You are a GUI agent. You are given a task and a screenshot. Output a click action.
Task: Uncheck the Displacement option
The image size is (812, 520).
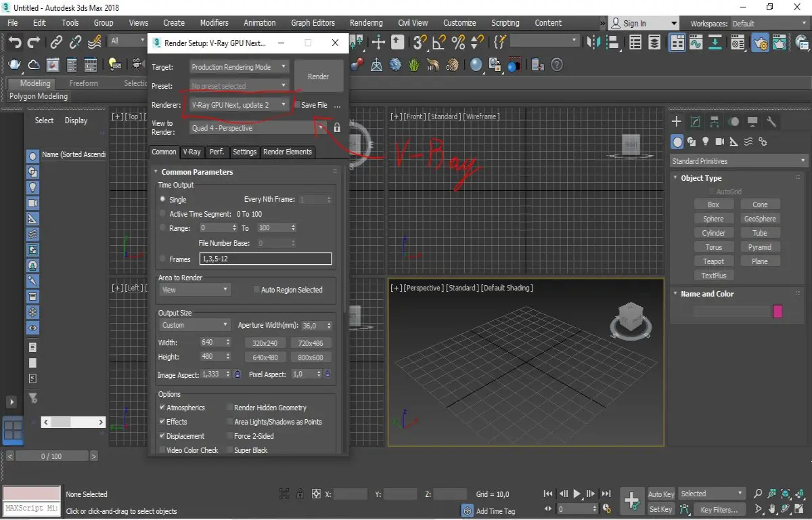(x=162, y=436)
